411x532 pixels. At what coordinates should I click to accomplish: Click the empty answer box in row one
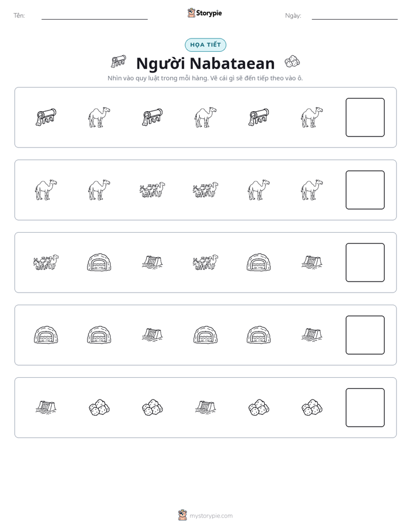365,117
